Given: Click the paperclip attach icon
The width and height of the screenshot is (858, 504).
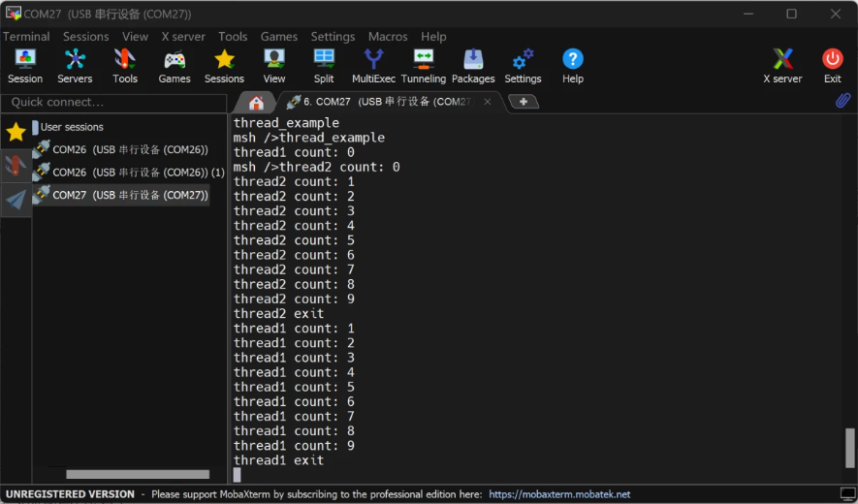Looking at the screenshot, I should [x=842, y=101].
